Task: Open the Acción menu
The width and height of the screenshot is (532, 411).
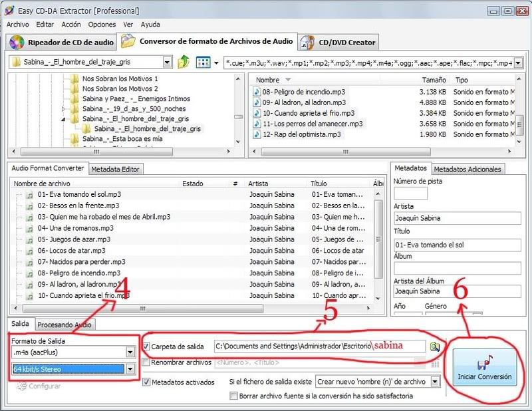Action: (x=71, y=25)
